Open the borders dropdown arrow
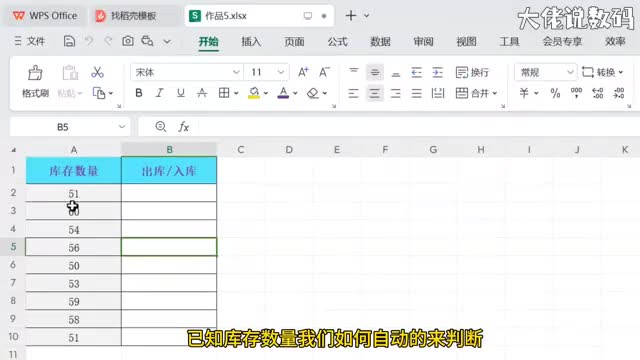The width and height of the screenshot is (640, 360). pyautogui.click(x=236, y=93)
